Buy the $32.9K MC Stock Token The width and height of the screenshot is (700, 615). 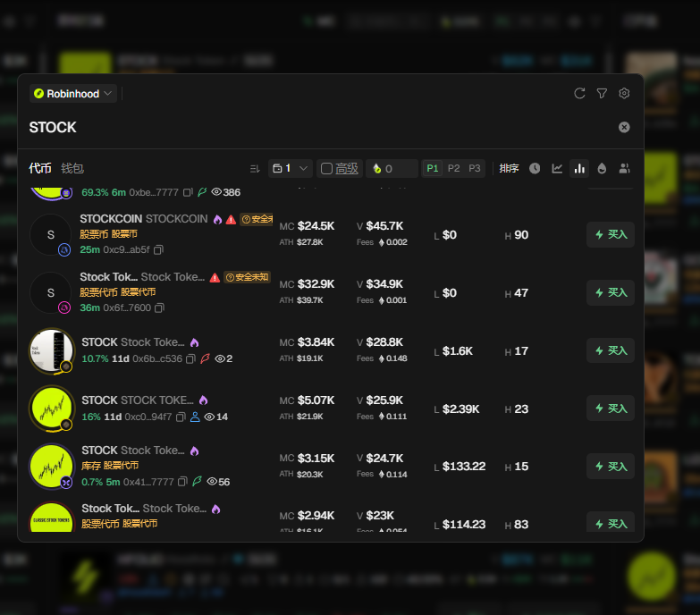coord(611,293)
